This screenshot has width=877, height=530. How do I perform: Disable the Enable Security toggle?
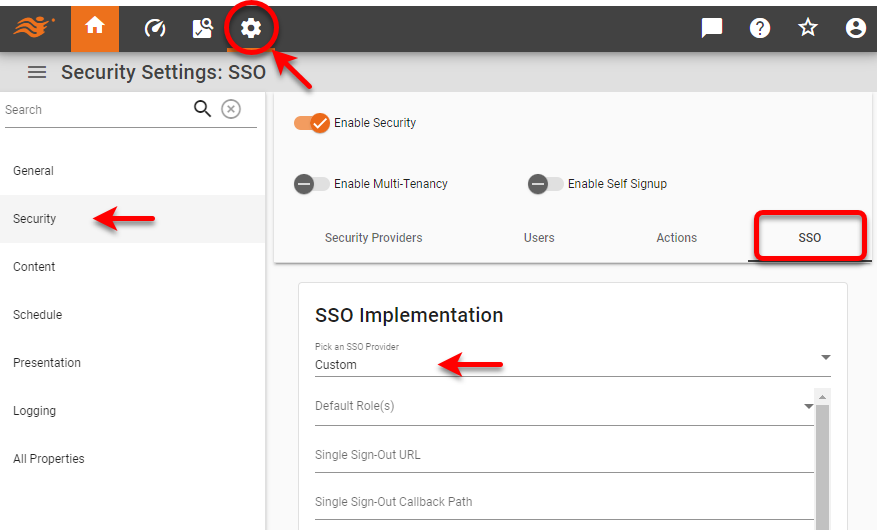312,123
